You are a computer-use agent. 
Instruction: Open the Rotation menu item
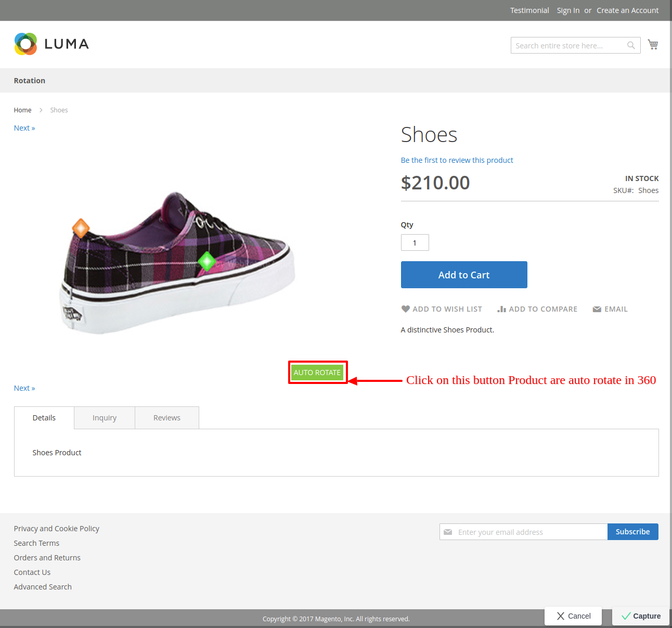pyautogui.click(x=30, y=81)
